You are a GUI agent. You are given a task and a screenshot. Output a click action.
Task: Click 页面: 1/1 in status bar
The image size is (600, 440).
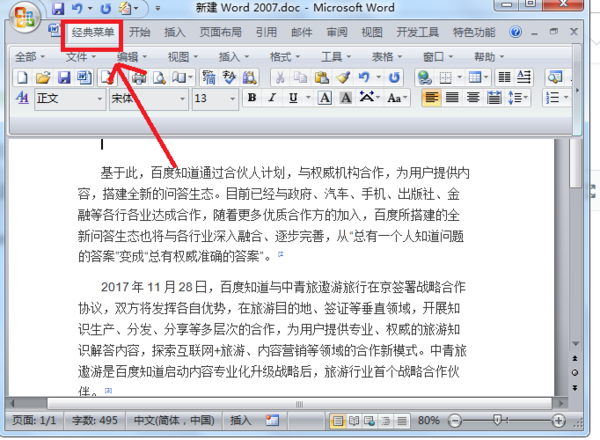tap(34, 420)
